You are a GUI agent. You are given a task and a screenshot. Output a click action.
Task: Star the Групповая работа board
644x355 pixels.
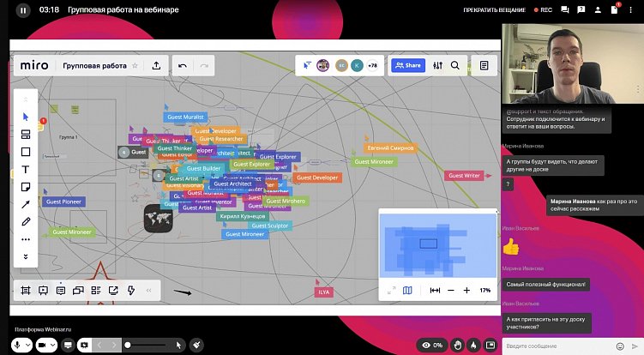click(135, 66)
